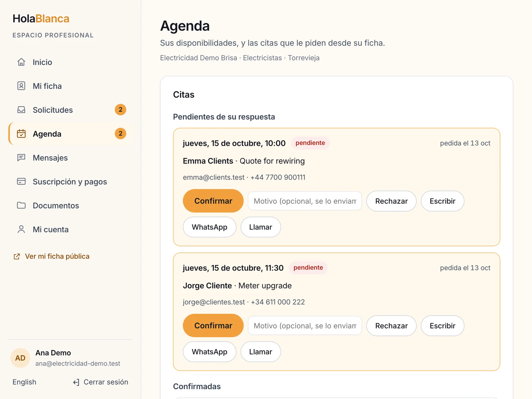Select Documentos in the sidebar
Viewport: 532px width, 399px height.
pos(70,206)
